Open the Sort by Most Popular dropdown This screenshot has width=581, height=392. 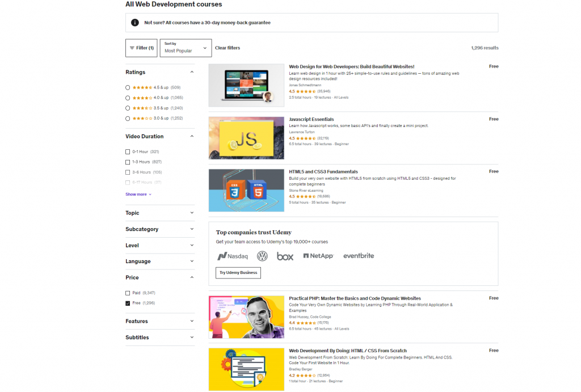pos(186,48)
